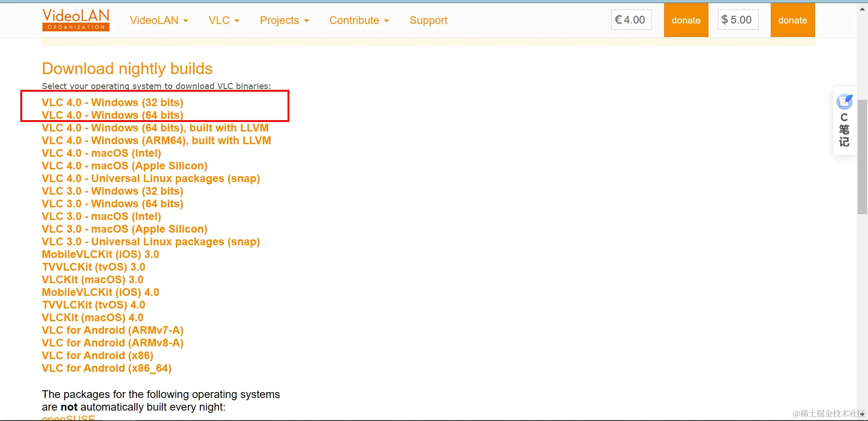
Task: Open VLCKit (macOS) 3.0 link
Action: tap(93, 280)
